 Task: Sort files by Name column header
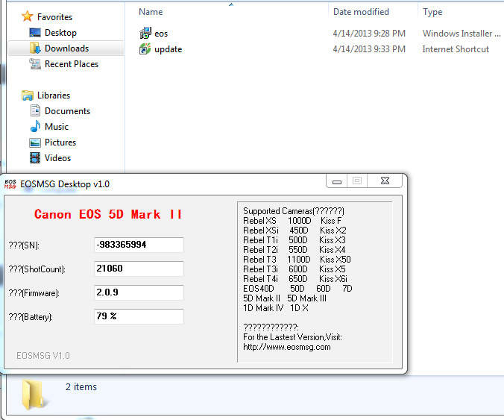pyautogui.click(x=151, y=12)
